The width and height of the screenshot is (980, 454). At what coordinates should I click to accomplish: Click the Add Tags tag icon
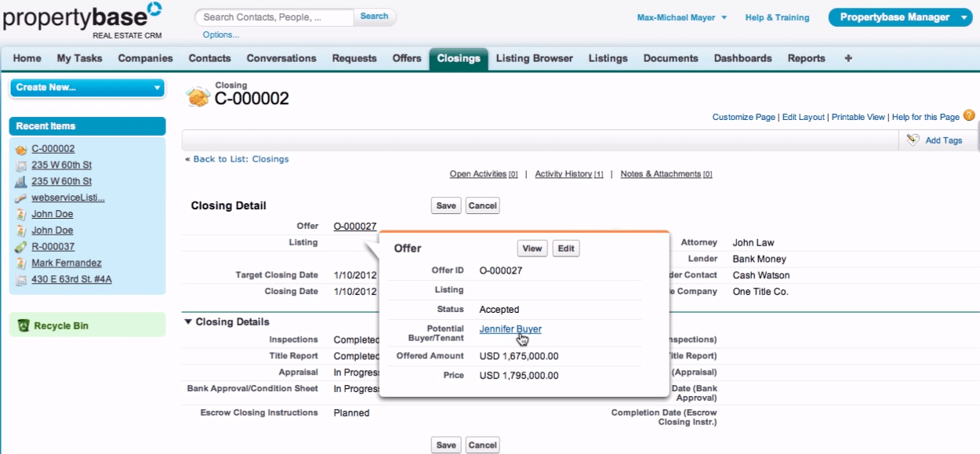912,140
